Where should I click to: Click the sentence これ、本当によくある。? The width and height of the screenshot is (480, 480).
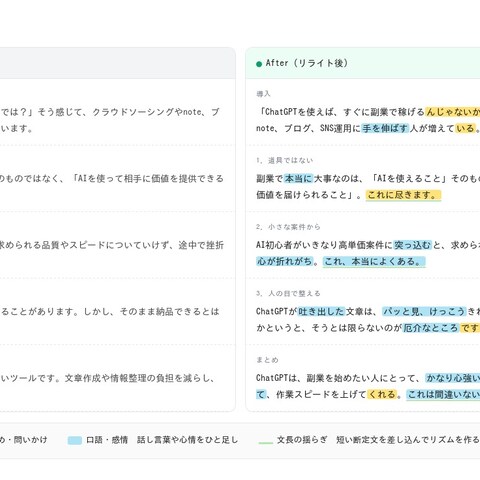click(x=374, y=262)
